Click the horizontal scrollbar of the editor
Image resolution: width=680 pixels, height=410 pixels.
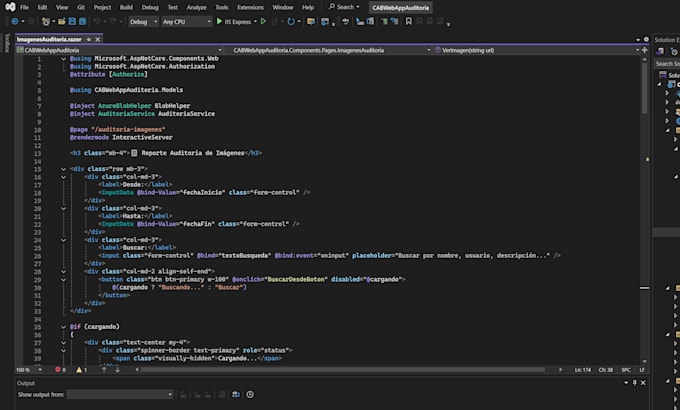pos(343,370)
